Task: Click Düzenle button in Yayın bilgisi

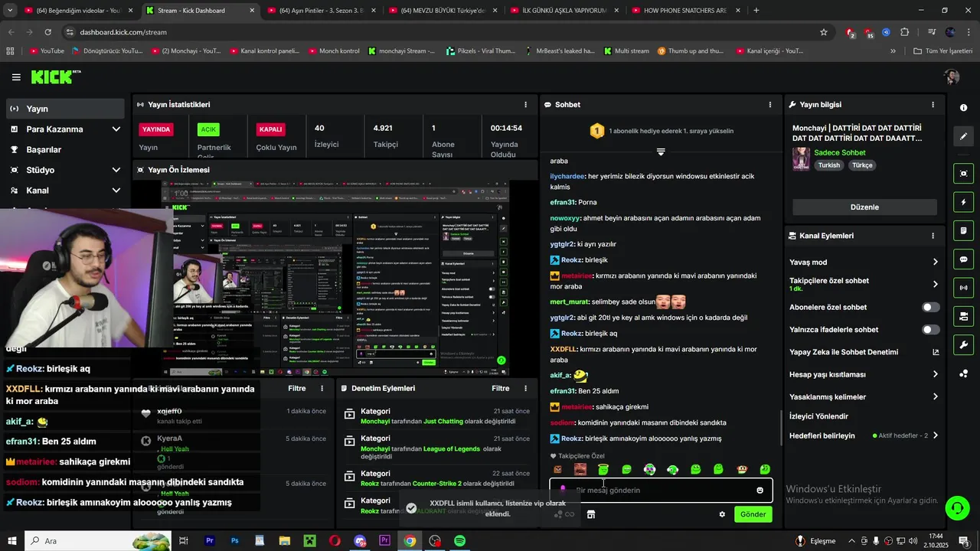Action: [864, 207]
